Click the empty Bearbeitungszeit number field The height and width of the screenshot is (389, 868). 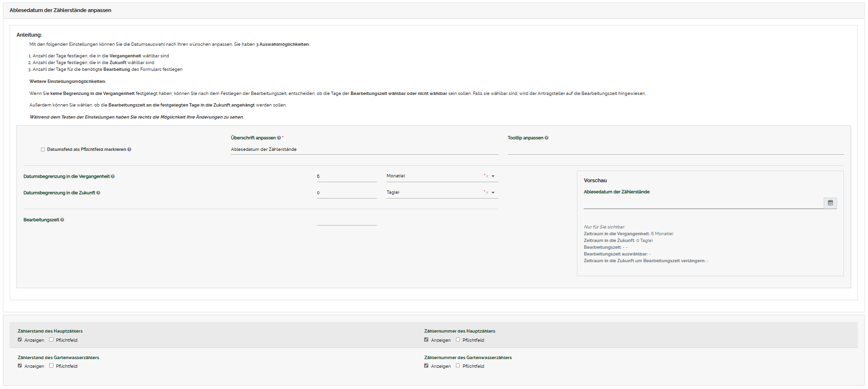347,220
